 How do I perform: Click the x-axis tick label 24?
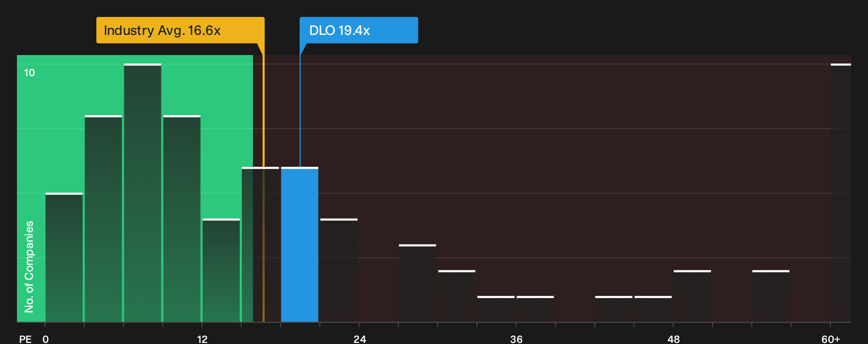(359, 339)
